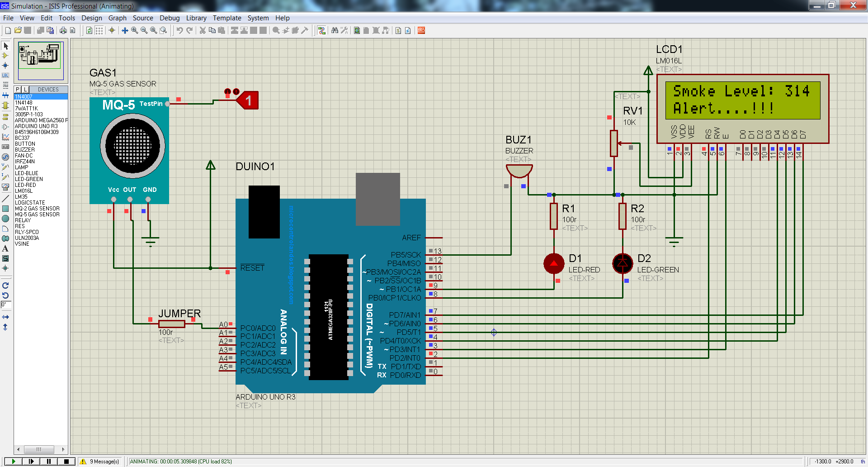Select VSINE in devices list
The image size is (868, 467).
pos(41,244)
